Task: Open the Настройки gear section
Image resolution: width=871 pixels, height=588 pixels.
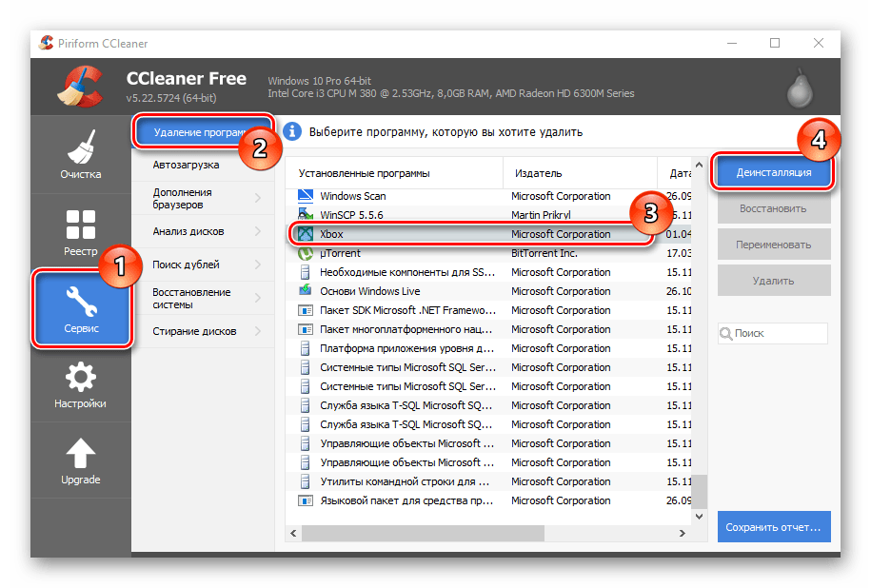Action: [x=81, y=384]
